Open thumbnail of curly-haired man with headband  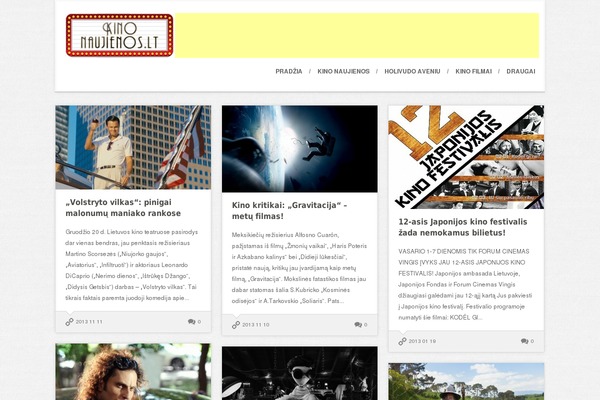pos(133,372)
